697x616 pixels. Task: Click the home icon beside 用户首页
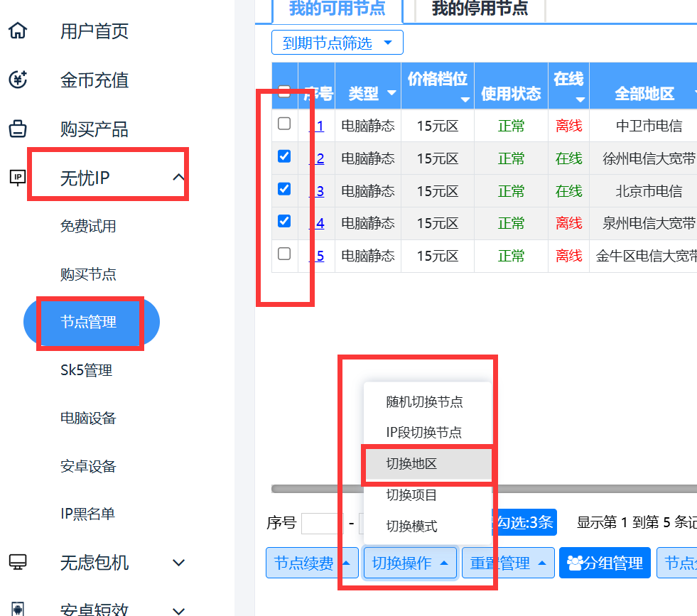tap(18, 31)
